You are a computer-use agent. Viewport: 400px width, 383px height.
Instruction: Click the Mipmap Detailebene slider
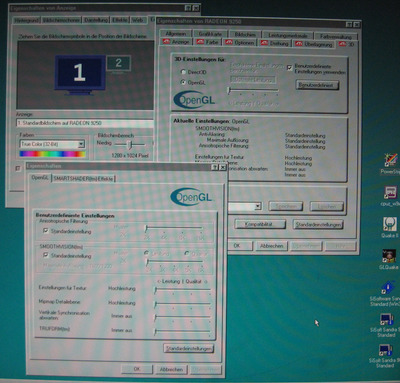[x=182, y=304]
